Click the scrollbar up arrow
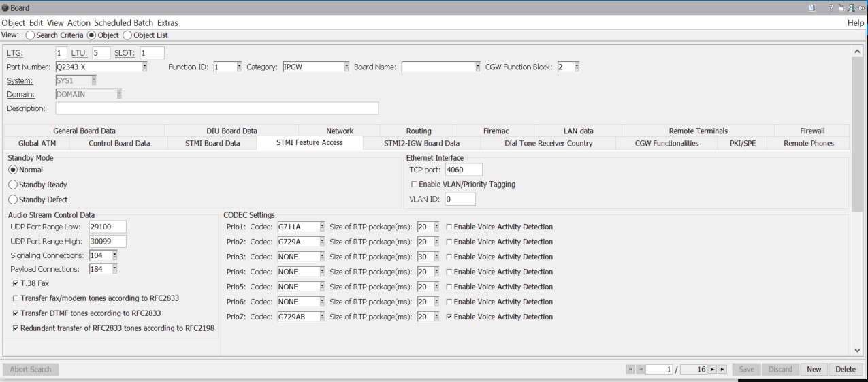Viewport: 868px width, 382px height. (x=856, y=52)
